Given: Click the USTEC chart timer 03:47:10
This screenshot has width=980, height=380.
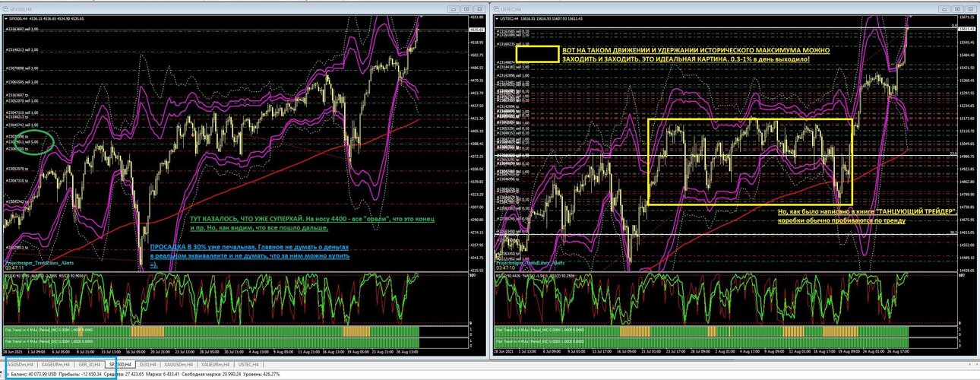Looking at the screenshot, I should click(504, 268).
